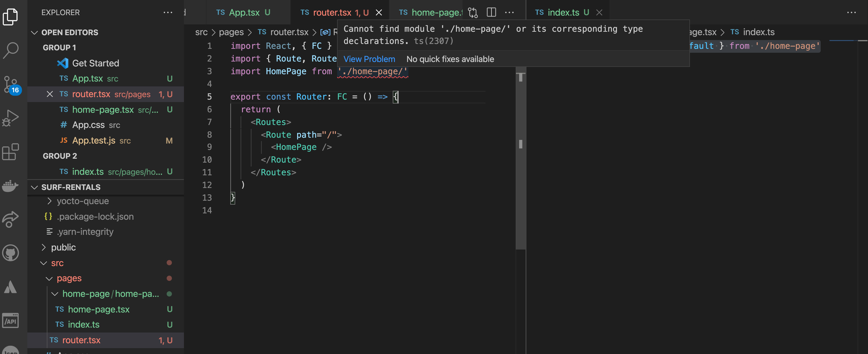Click line number 5 in the gutter

click(x=209, y=97)
